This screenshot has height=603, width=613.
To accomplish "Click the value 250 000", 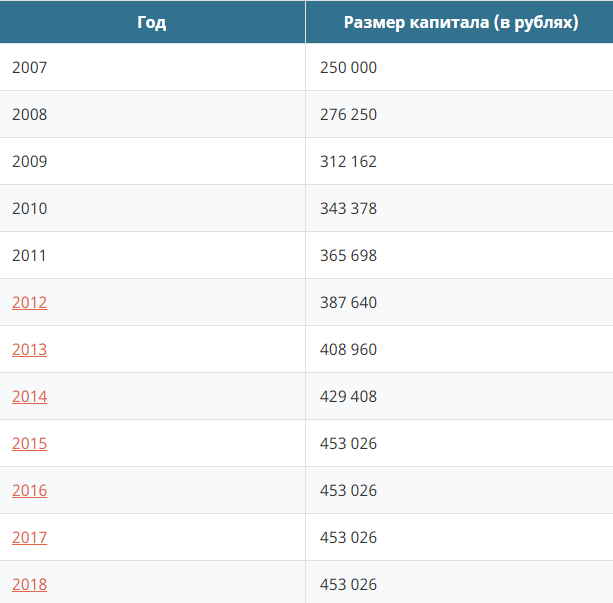I will click(348, 67).
